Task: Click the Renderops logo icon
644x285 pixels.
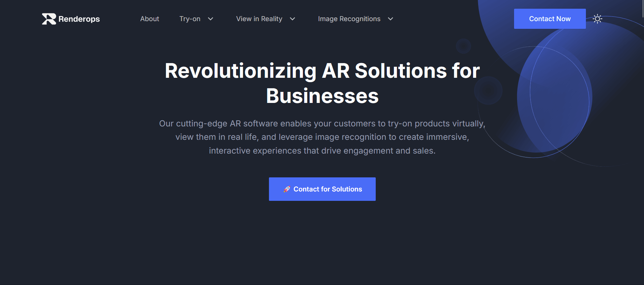Action: point(49,19)
